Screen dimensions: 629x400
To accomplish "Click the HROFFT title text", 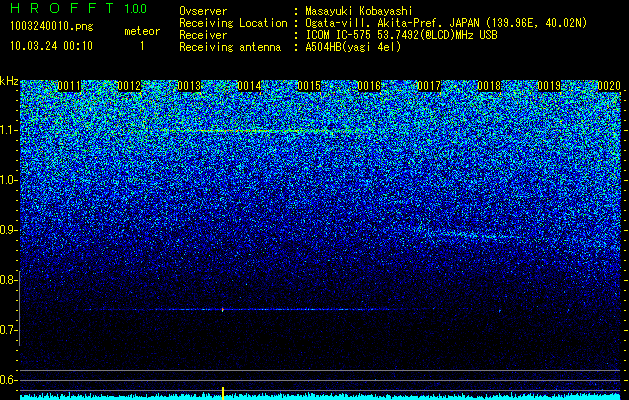I will (x=63, y=8).
